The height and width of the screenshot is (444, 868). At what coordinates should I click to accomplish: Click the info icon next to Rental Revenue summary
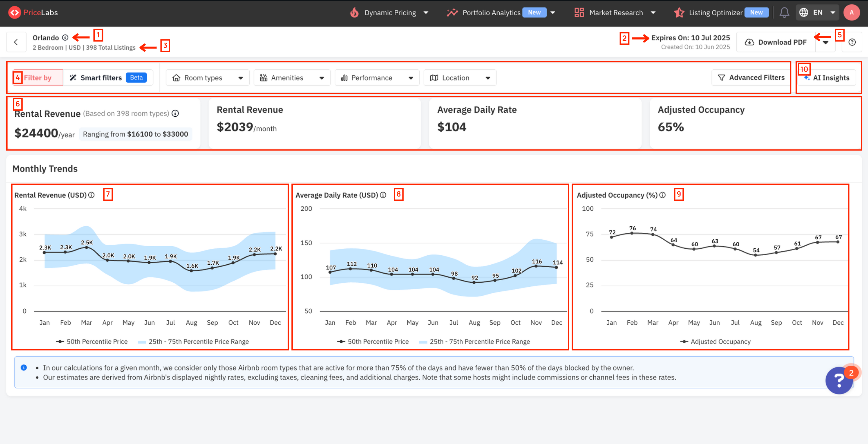[175, 114]
